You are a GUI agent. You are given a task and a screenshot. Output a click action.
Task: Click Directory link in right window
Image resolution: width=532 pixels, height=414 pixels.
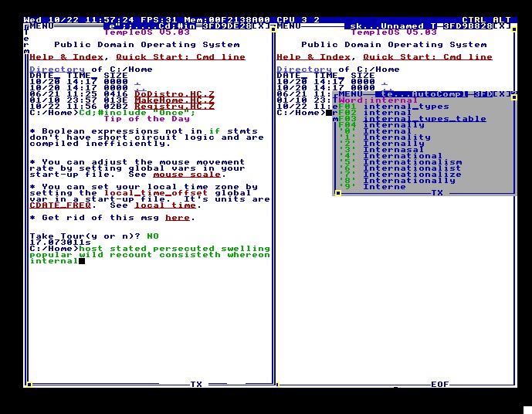(304, 70)
